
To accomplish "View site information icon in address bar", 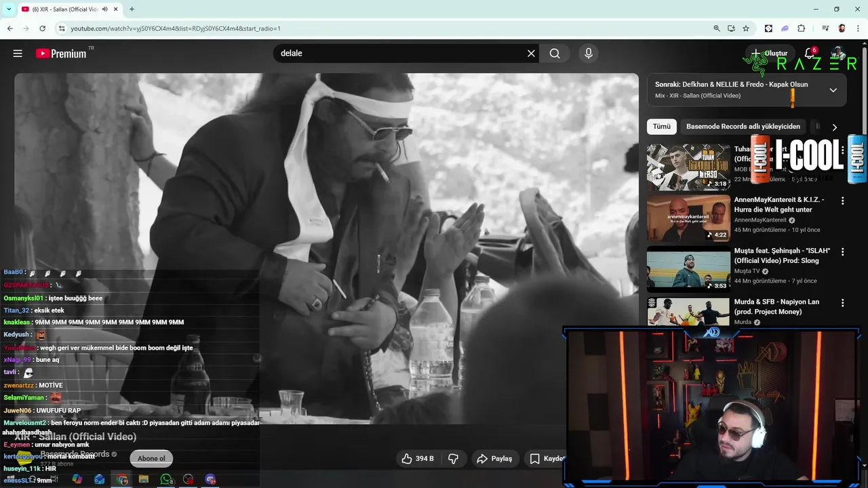I will click(61, 28).
